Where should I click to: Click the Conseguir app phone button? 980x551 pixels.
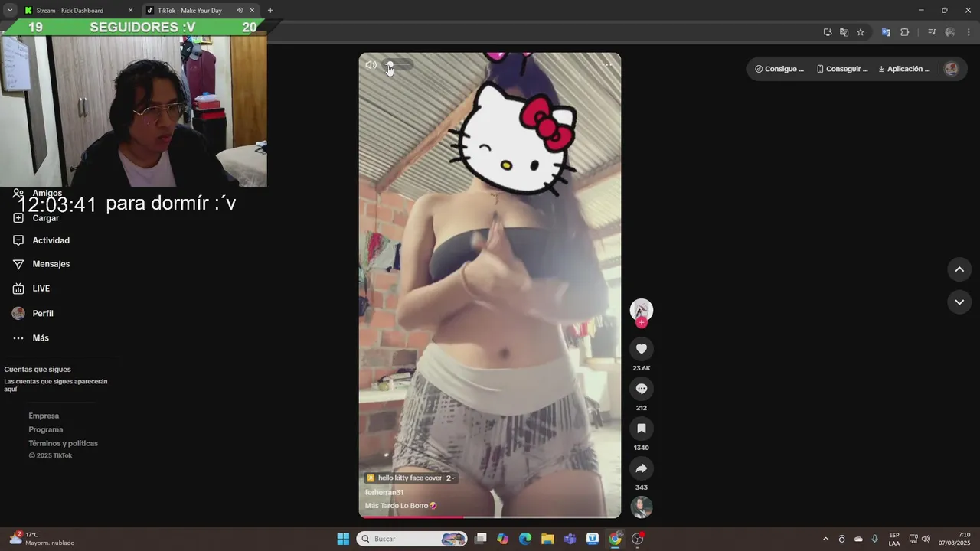[842, 69]
